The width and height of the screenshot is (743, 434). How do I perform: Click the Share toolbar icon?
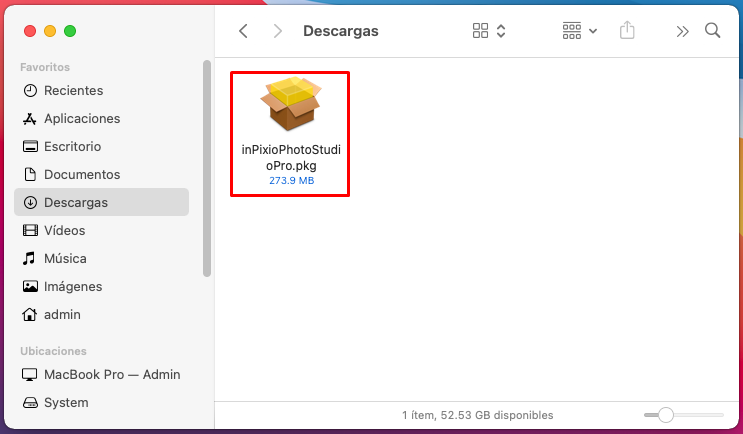(627, 30)
